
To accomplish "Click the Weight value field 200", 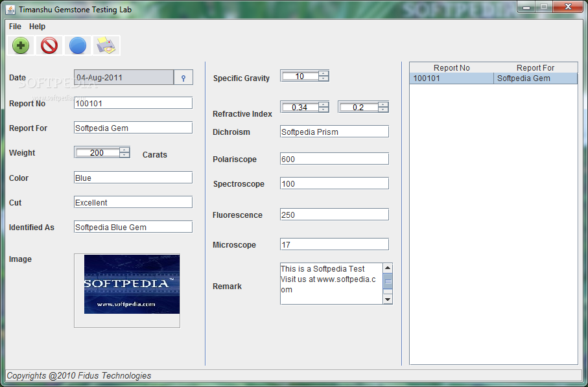I will click(x=97, y=152).
